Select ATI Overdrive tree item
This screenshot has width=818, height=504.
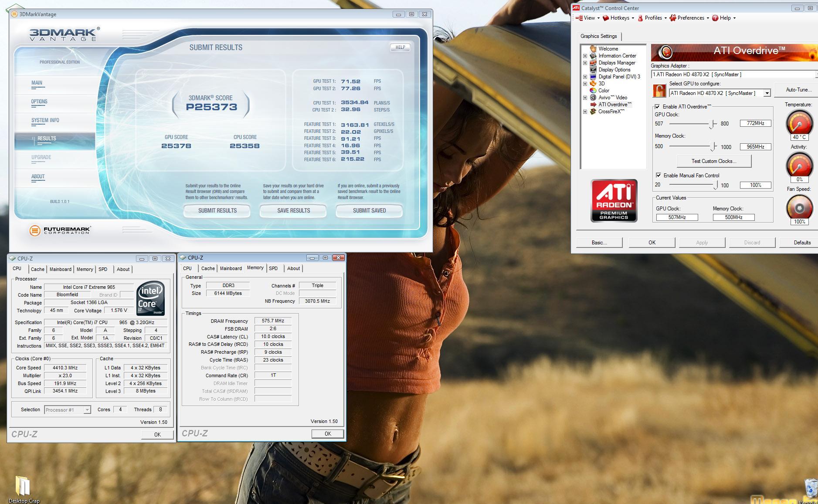(614, 105)
